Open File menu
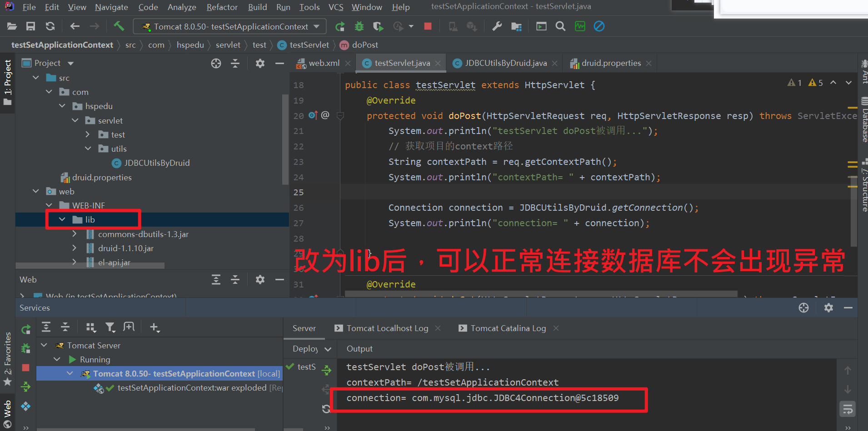Viewport: 868px width, 431px height. pos(29,7)
